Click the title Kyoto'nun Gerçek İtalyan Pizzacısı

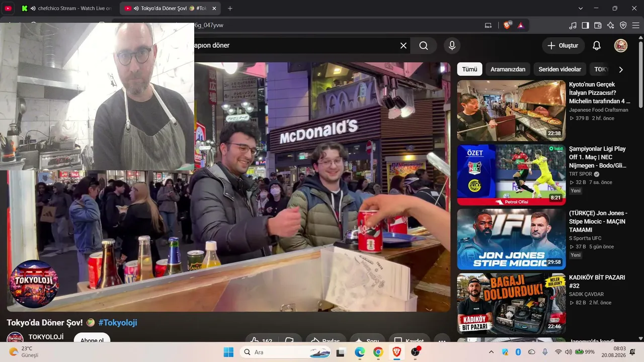point(599,93)
